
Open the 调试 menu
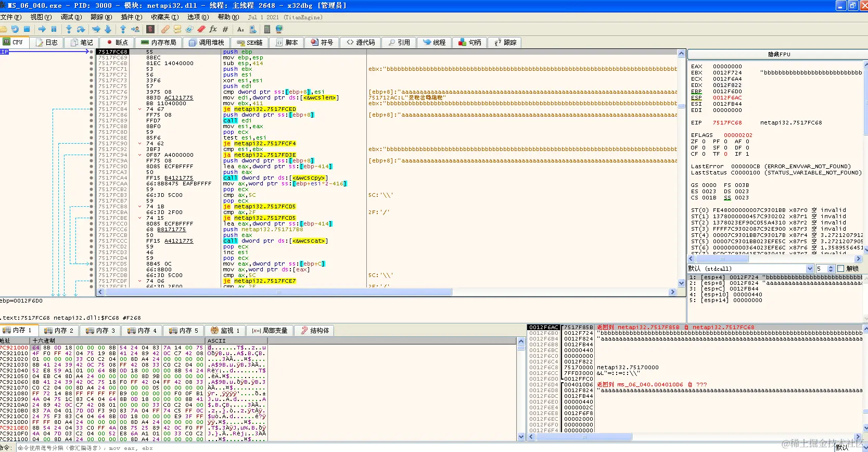(x=70, y=17)
